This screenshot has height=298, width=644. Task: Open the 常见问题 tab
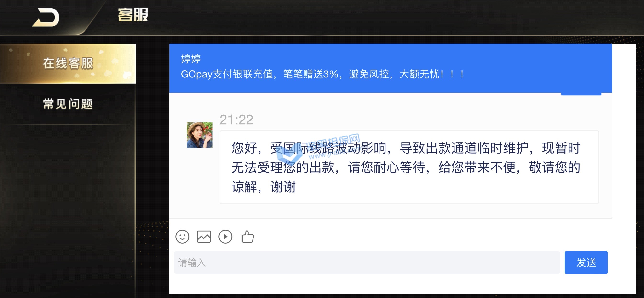point(68,104)
